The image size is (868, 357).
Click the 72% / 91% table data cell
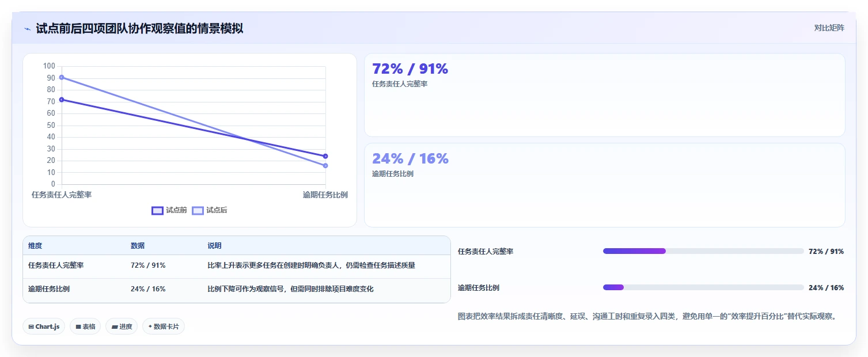click(x=148, y=265)
